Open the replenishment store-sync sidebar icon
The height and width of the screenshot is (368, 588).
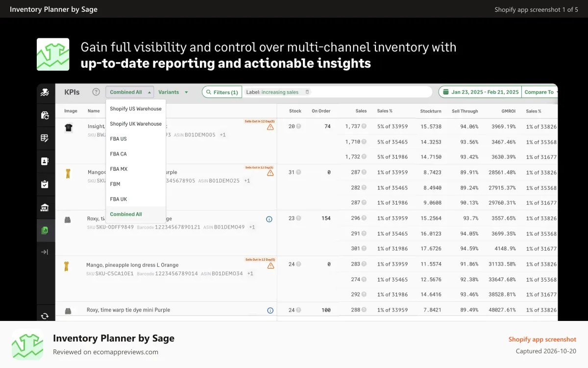pyautogui.click(x=45, y=115)
